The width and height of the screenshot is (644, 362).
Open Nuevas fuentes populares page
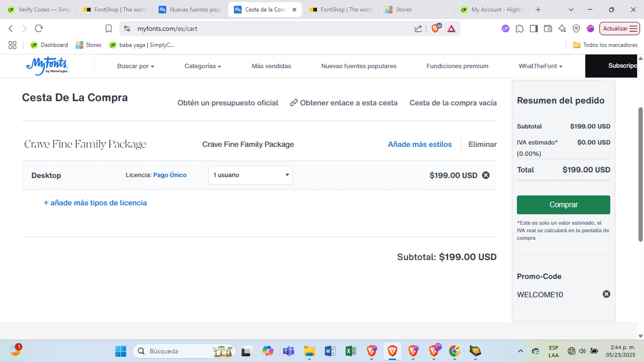pos(359,66)
